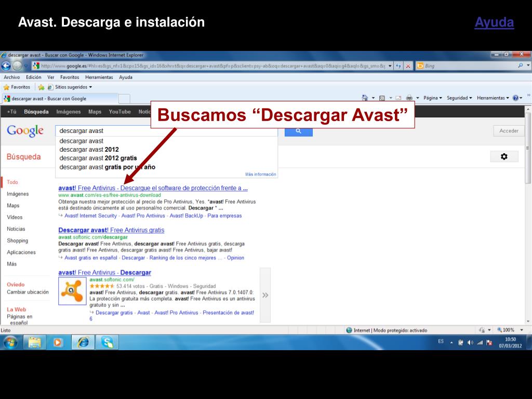Click the IE Forward arrow button
This screenshot has height=399, width=532.
tap(17, 66)
